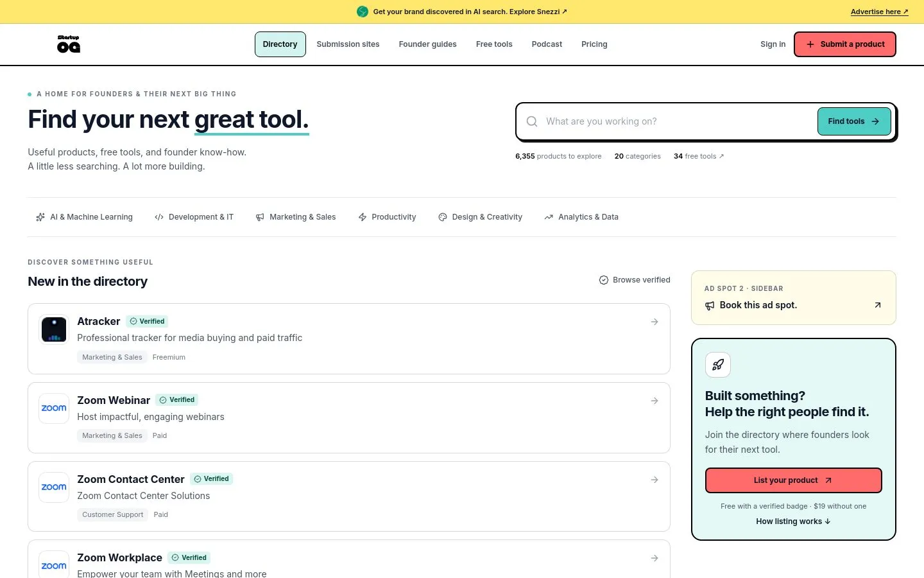The image size is (924, 578).
Task: Select the Marketing & Sales category tab
Action: pyautogui.click(x=296, y=217)
